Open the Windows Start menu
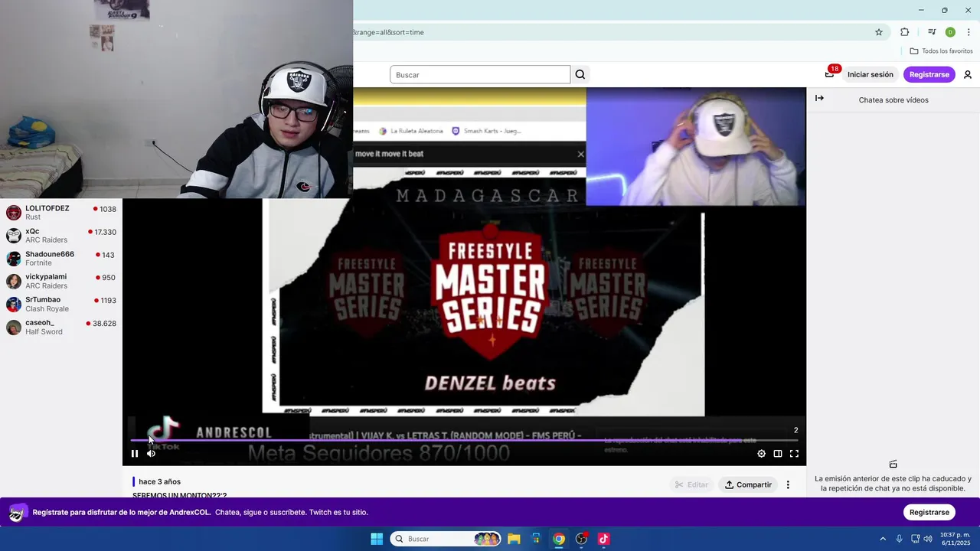 coord(377,539)
